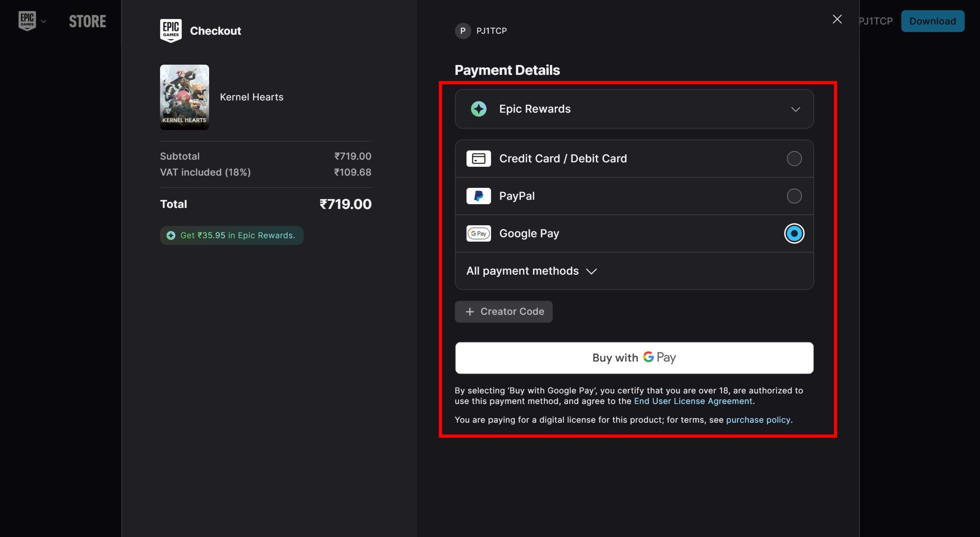Click the Epic Rewards star icon in the green banner
980x537 pixels.
pyautogui.click(x=171, y=236)
